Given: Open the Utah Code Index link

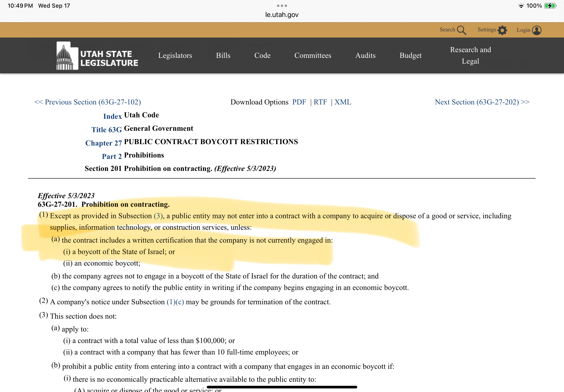Looking at the screenshot, I should (x=113, y=116).
